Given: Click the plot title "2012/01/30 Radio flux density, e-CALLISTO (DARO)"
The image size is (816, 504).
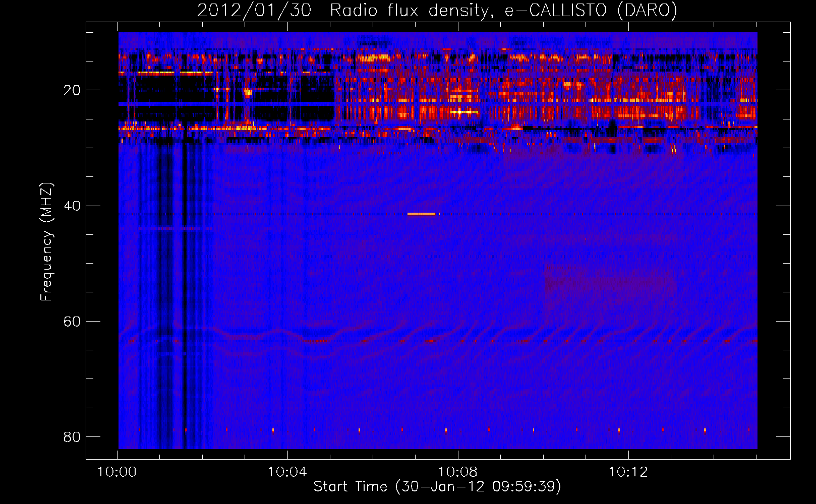Looking at the screenshot, I should point(437,10).
